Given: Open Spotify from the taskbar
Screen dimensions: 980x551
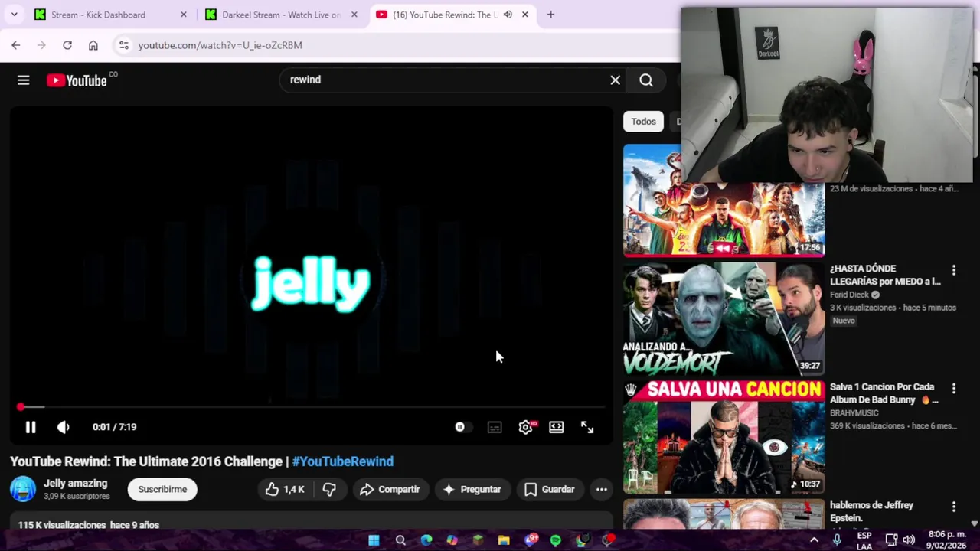Looking at the screenshot, I should click(x=556, y=540).
